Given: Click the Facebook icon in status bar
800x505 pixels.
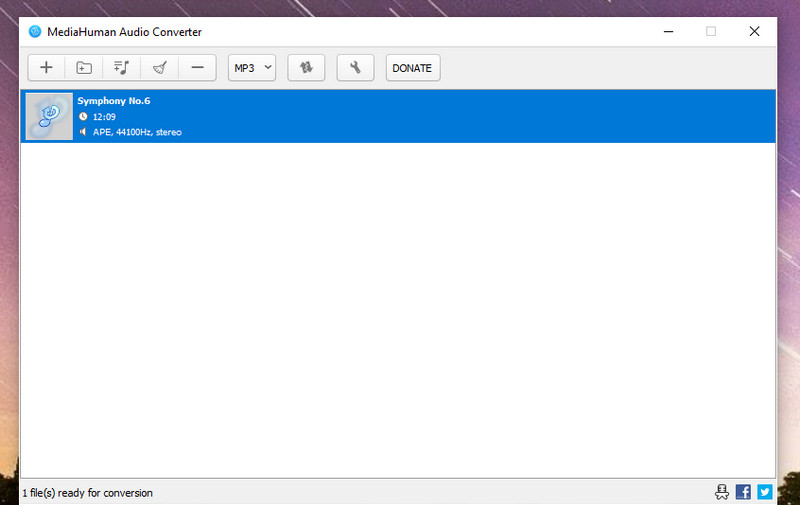Looking at the screenshot, I should click(743, 492).
